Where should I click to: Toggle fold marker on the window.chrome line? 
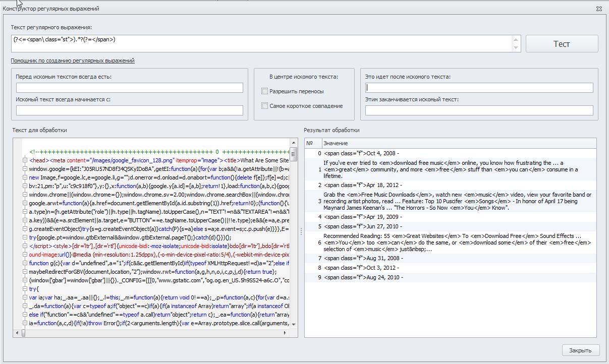tap(25, 195)
